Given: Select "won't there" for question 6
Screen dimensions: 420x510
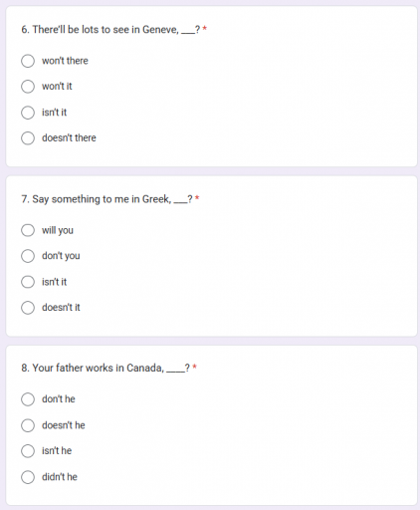Looking at the screenshot, I should (28, 61).
